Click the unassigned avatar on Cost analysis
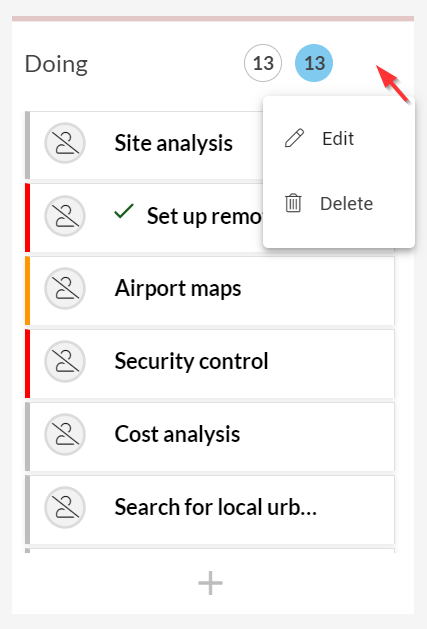 (65, 434)
